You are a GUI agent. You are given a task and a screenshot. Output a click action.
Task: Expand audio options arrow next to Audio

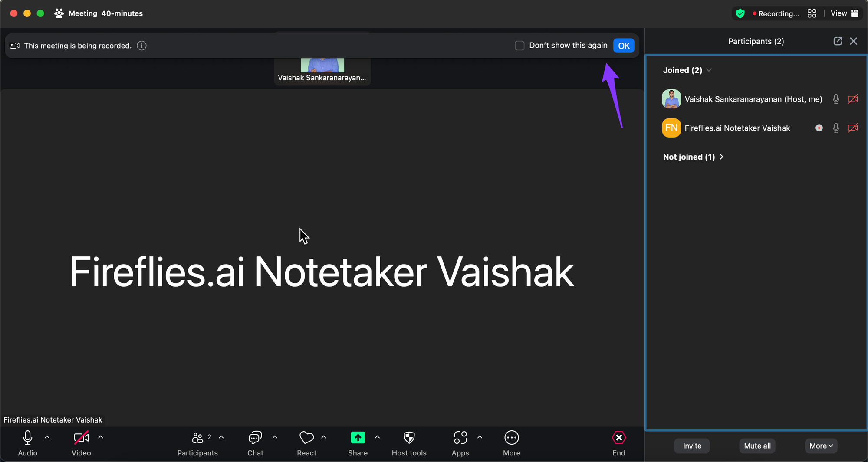coord(47,437)
